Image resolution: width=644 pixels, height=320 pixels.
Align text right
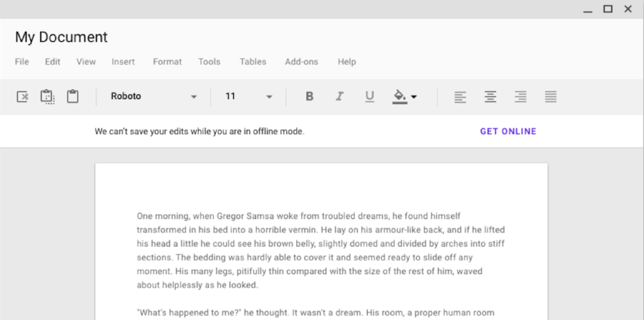click(521, 97)
